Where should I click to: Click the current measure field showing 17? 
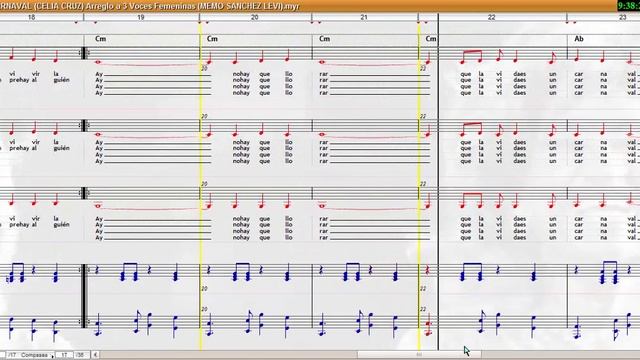pyautogui.click(x=64, y=355)
